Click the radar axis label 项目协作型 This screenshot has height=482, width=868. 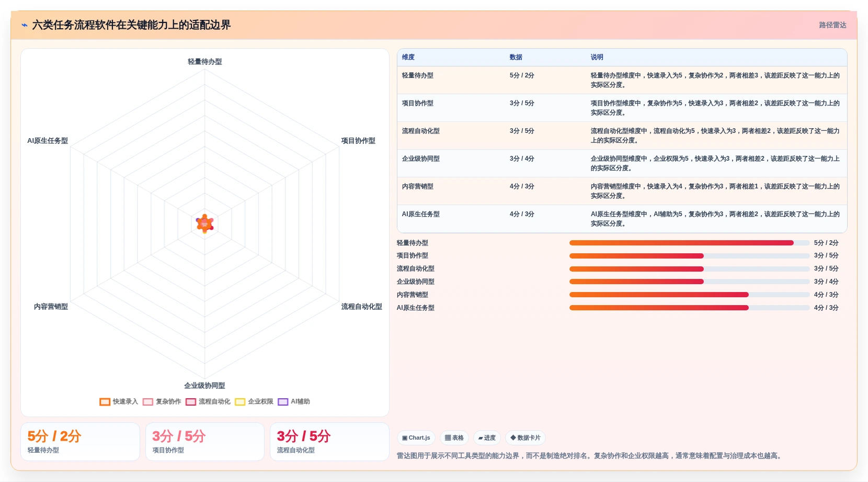(358, 141)
